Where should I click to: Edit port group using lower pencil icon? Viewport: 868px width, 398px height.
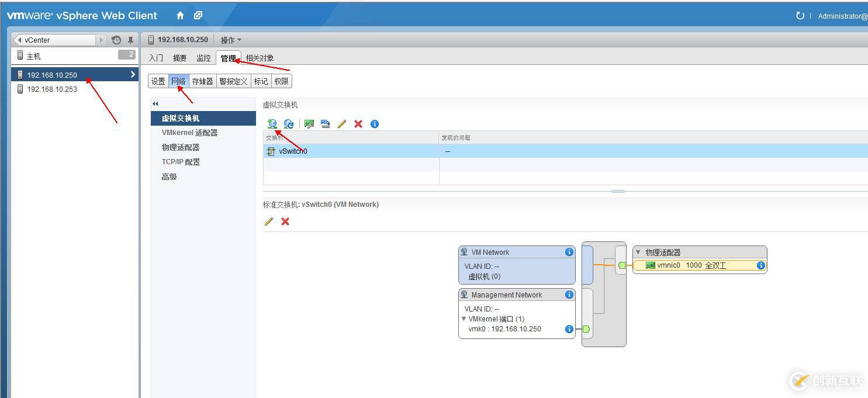tap(269, 222)
